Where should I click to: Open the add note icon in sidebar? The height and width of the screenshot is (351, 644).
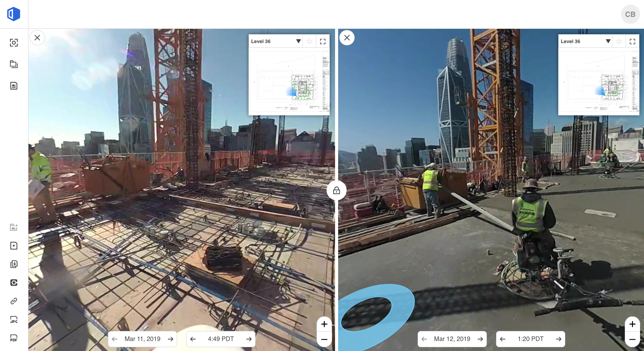click(14, 246)
